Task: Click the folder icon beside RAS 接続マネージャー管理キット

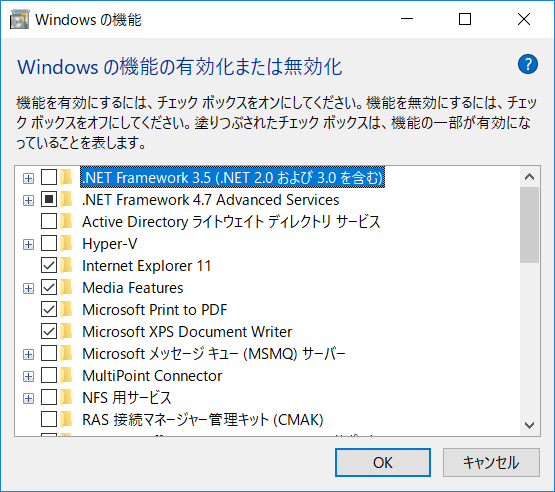Action: click(x=66, y=419)
